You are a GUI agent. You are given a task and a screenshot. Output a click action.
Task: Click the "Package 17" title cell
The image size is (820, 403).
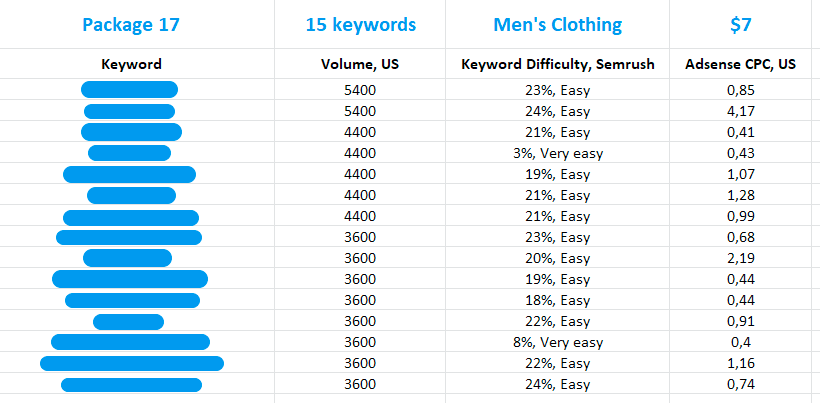click(x=131, y=25)
